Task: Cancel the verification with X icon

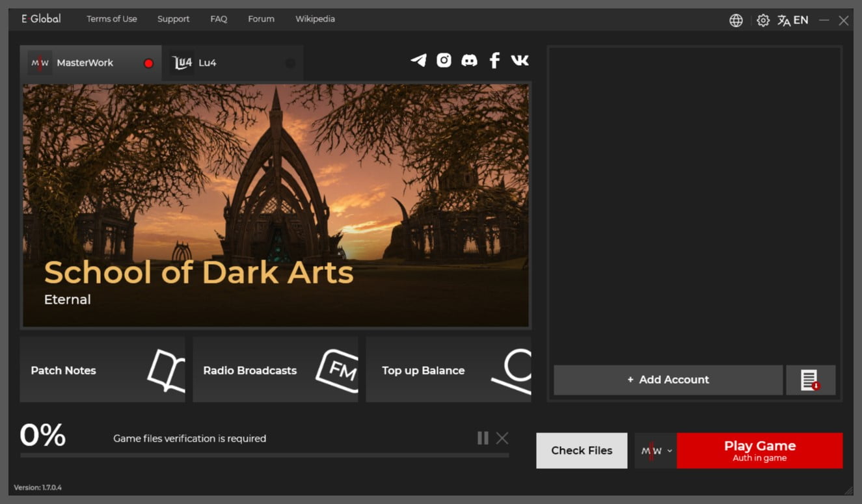Action: click(502, 438)
